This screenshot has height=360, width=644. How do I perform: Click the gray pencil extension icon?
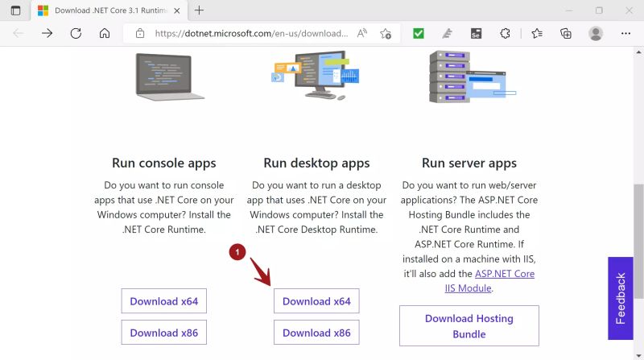448,33
